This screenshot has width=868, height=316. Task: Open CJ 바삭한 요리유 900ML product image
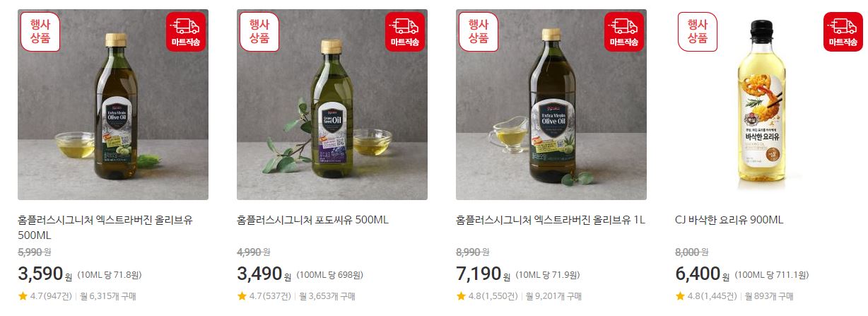(x=770, y=105)
